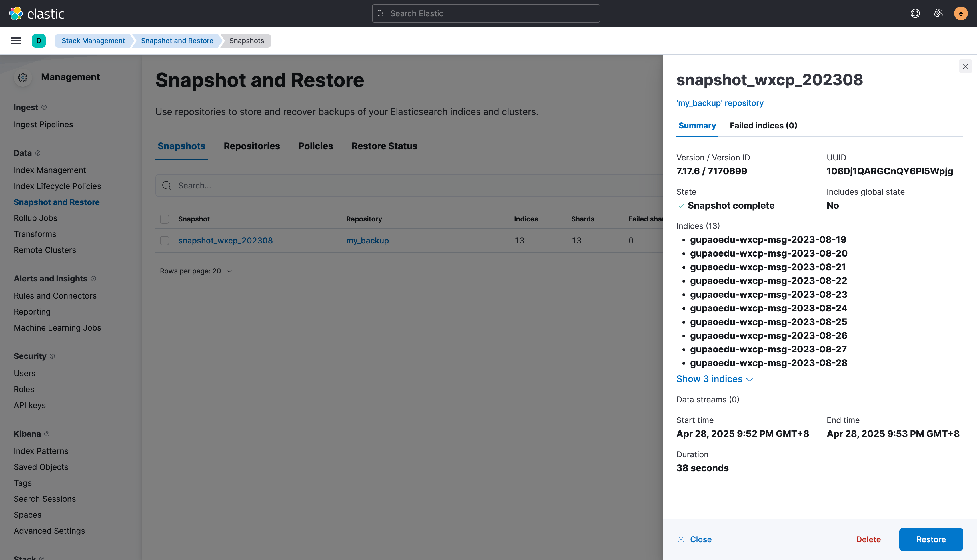This screenshot has width=977, height=560.
Task: Open the newsfeed celebration icon
Action: coord(938,13)
